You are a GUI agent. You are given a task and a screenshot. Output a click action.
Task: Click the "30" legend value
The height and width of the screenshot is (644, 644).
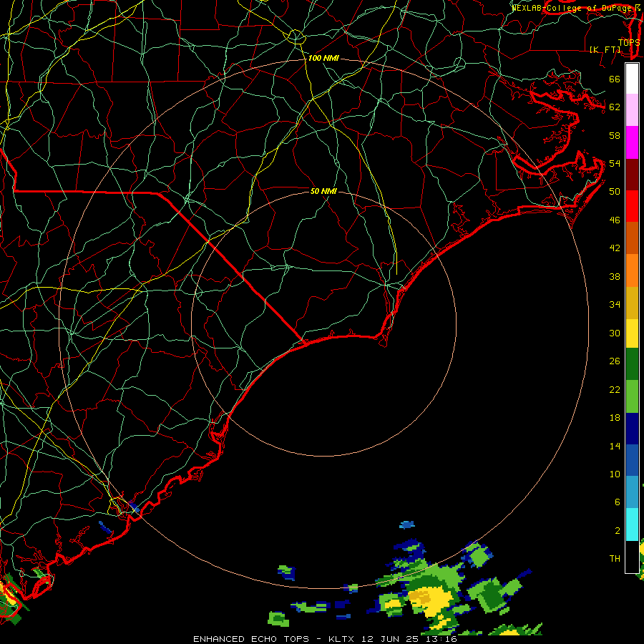[615, 333]
